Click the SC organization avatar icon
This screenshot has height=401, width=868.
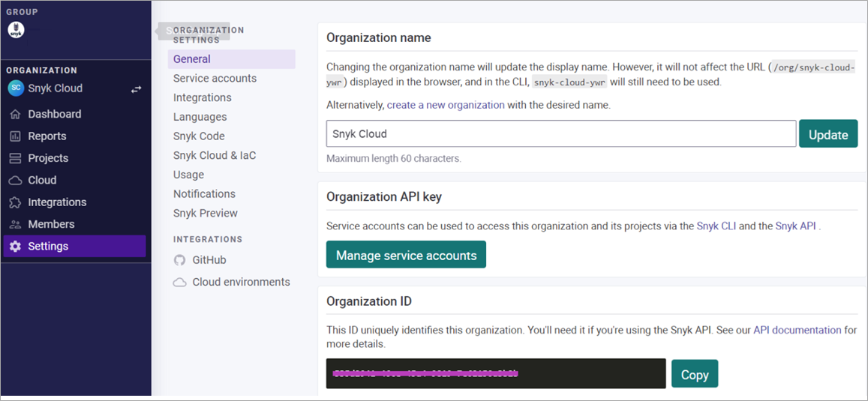pyautogui.click(x=16, y=88)
